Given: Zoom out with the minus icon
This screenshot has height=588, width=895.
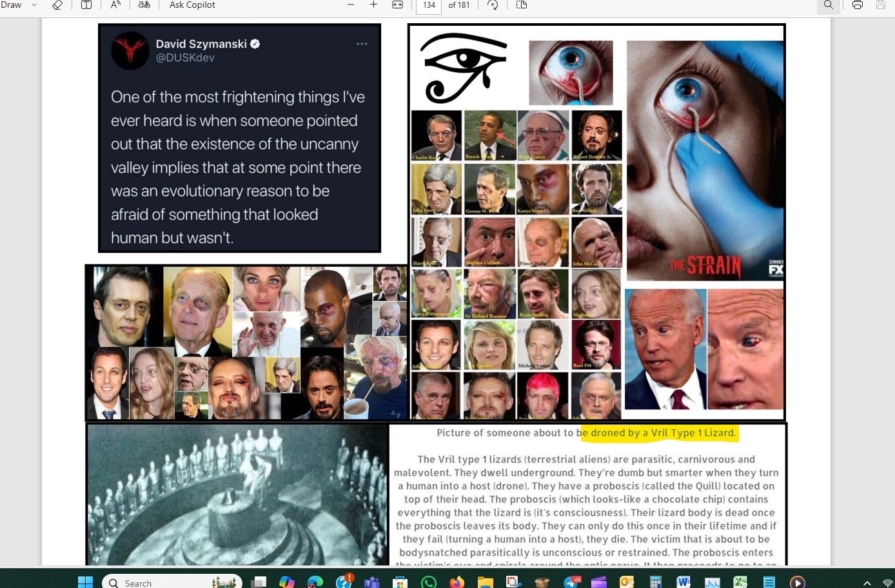Looking at the screenshot, I should click(351, 5).
